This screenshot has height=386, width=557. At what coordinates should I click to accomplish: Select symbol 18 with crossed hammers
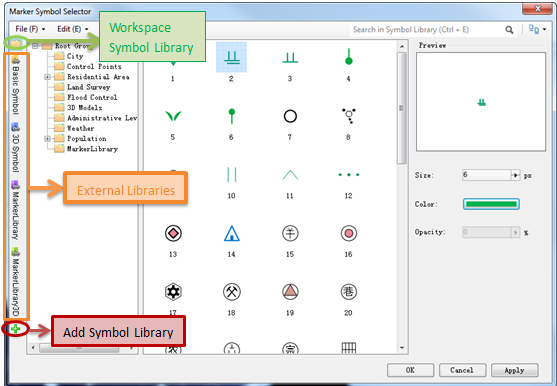coord(232,292)
